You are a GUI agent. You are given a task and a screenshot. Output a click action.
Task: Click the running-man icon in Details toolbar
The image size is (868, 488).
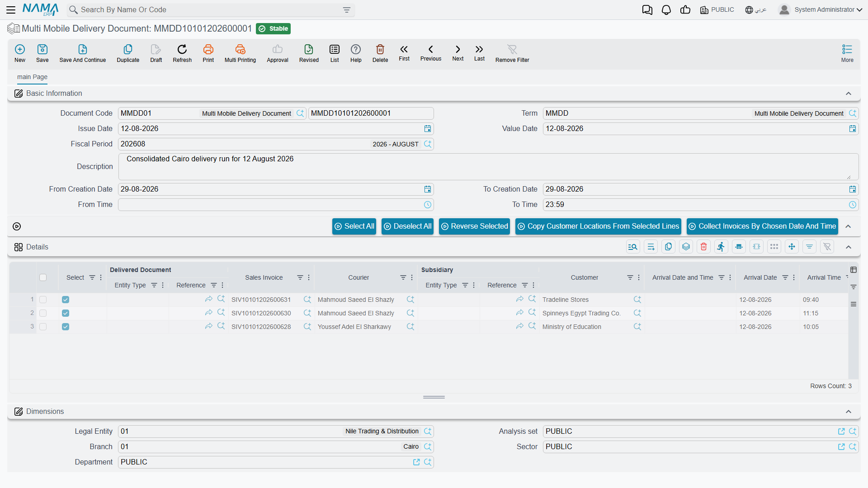tap(721, 247)
